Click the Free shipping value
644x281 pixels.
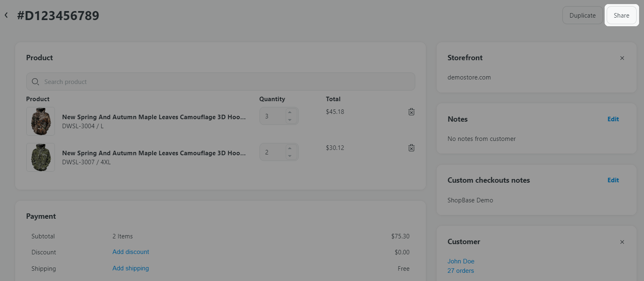[x=403, y=269]
